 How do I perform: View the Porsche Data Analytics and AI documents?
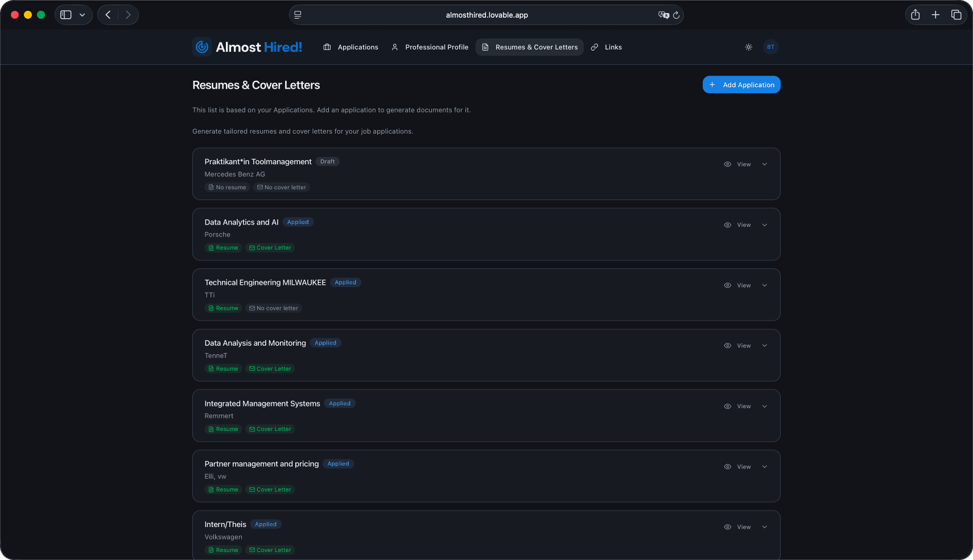point(737,225)
